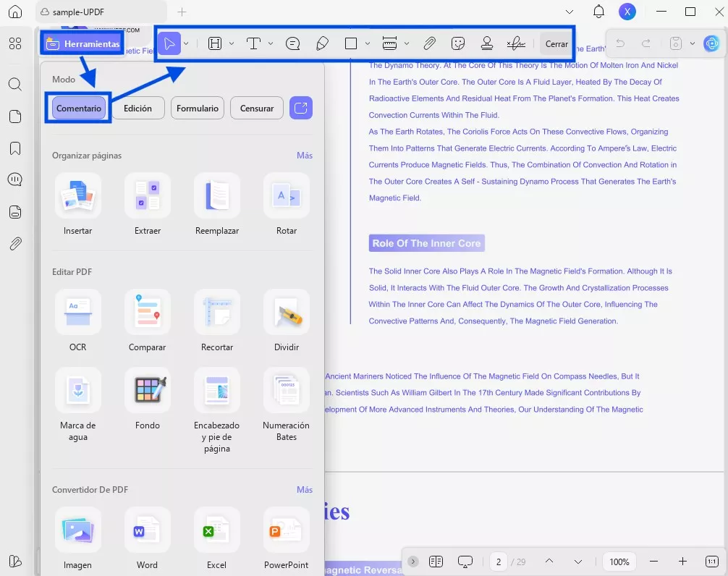Image resolution: width=728 pixels, height=576 pixels.
Task: Click the page number field
Action: tap(498, 562)
